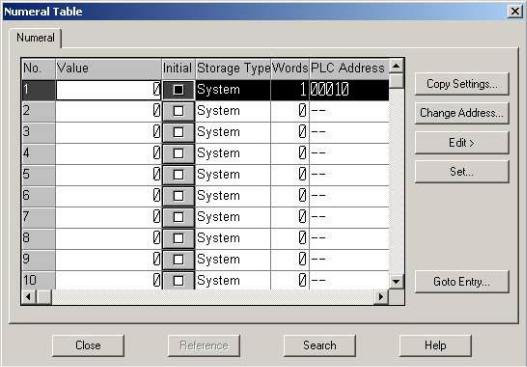Click the Value cell of row 5
This screenshot has width=527, height=367.
pyautogui.click(x=109, y=174)
